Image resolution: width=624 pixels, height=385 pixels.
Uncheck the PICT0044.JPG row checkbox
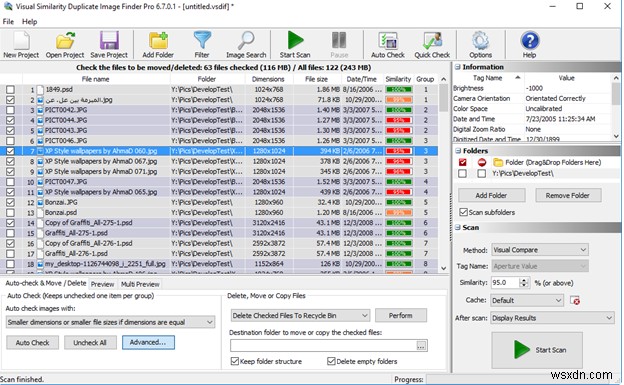[10, 120]
